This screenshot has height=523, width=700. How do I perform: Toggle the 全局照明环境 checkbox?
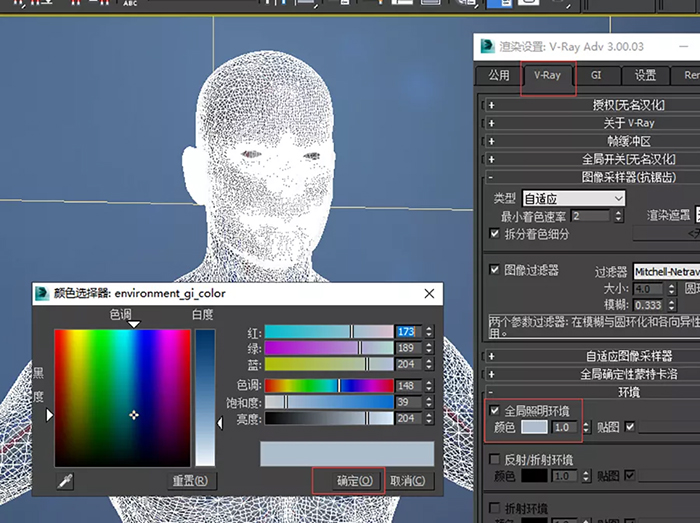click(495, 410)
